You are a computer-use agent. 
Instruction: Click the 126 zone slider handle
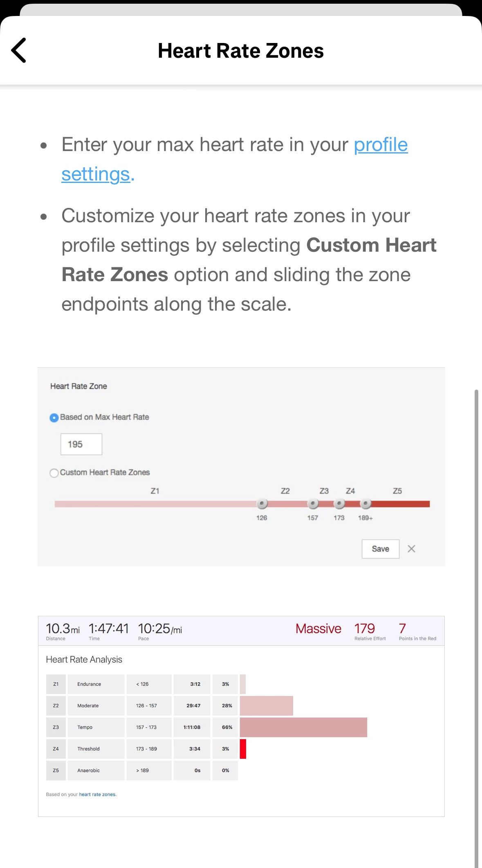point(262,503)
